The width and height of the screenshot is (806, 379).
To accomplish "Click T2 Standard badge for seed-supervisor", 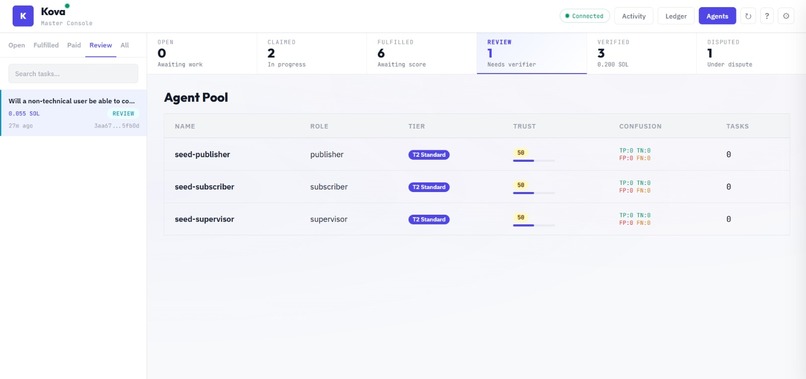I will pos(429,220).
